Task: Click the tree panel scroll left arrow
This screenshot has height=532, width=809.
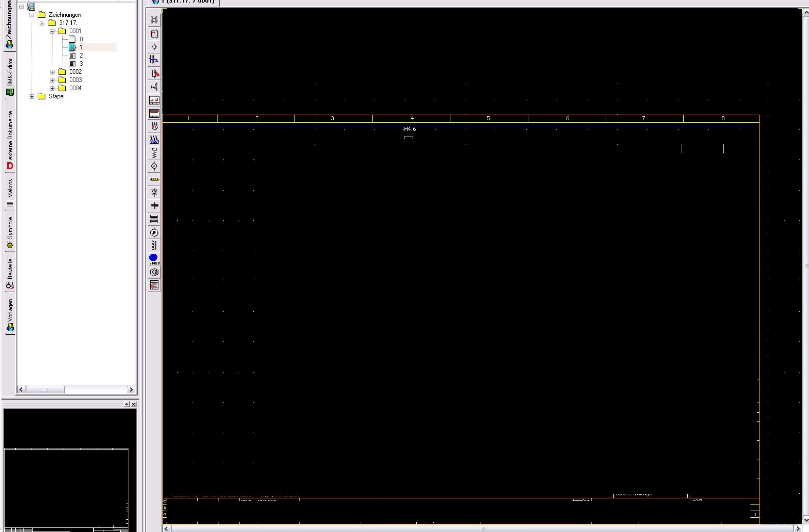Action: (21, 390)
